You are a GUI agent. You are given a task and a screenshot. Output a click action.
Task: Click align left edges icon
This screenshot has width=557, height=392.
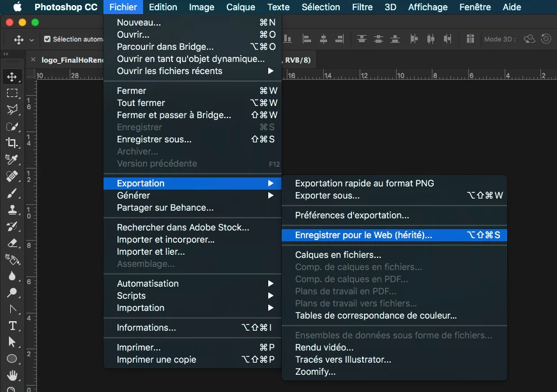click(x=307, y=39)
